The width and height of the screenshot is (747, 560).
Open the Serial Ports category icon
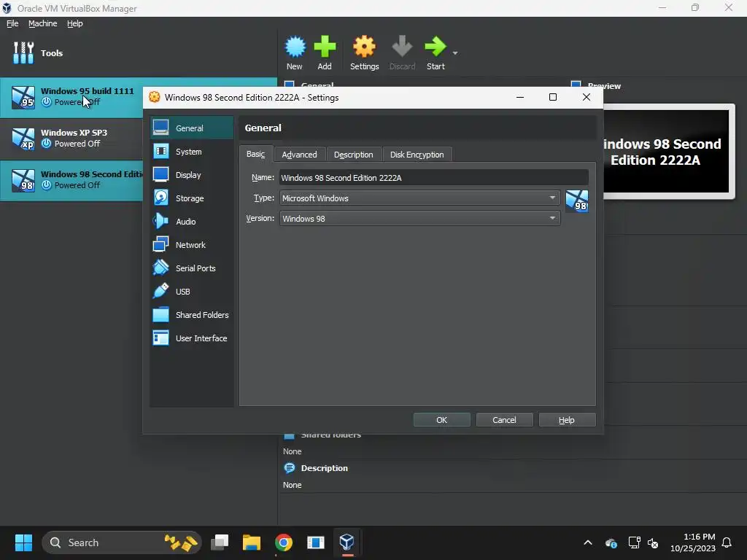(x=160, y=268)
